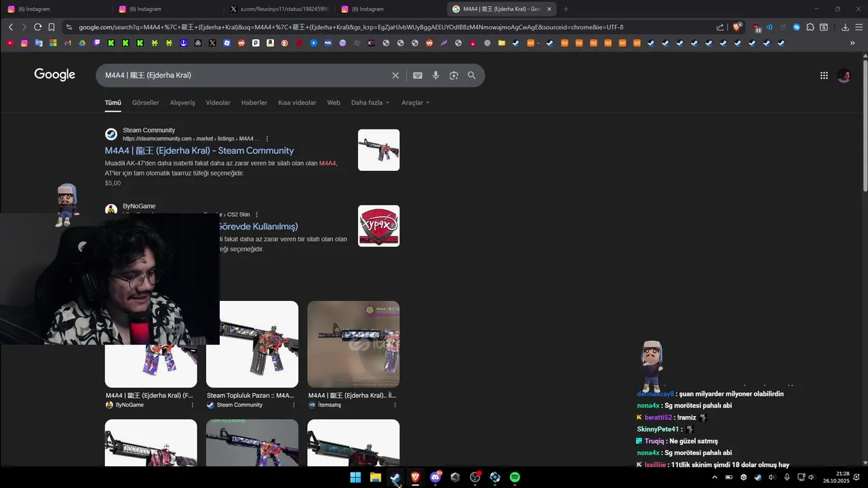The height and width of the screenshot is (488, 868).
Task: Open the İtemsatış M4A4 image thumbnail
Action: (353, 344)
